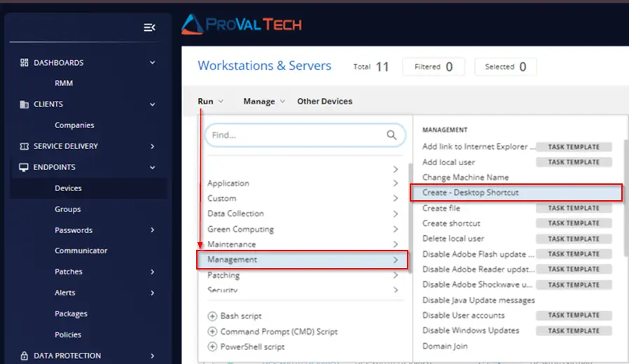Image resolution: width=629 pixels, height=364 pixels.
Task: Select the Management category
Action: pos(303,260)
